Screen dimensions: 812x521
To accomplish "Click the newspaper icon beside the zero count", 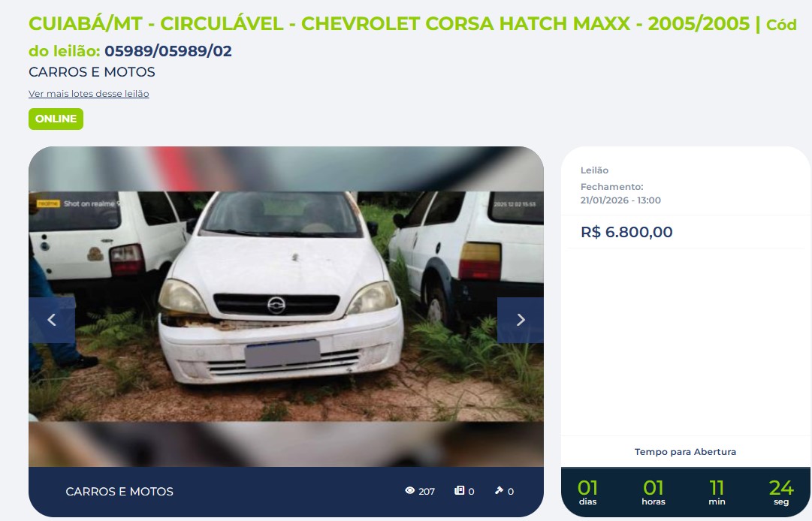I will pyautogui.click(x=460, y=490).
